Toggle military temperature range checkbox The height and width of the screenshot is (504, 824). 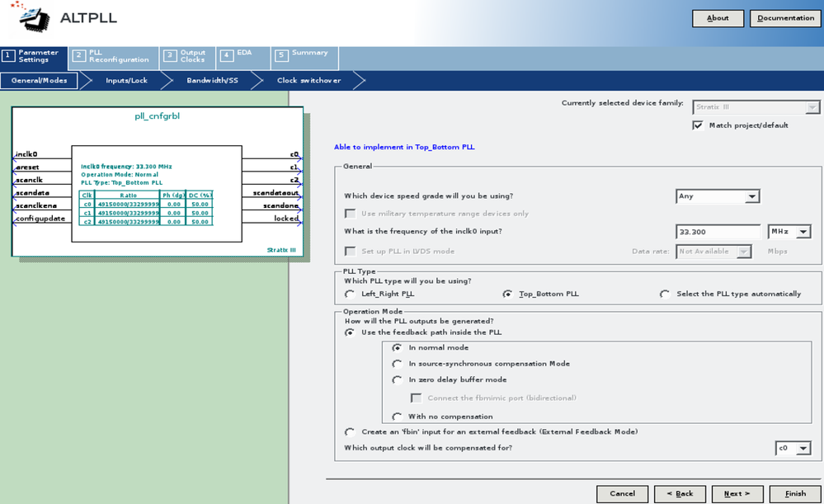tap(350, 214)
